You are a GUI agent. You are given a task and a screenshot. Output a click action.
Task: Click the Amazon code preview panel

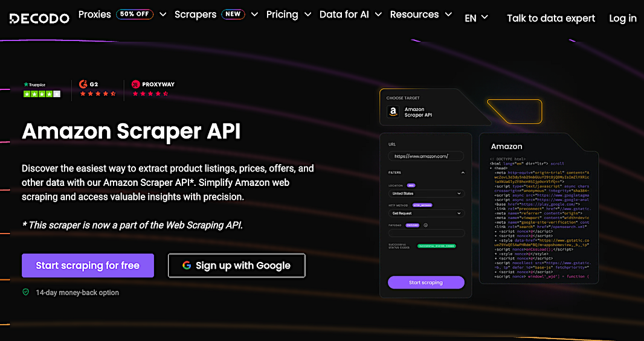[x=539, y=208]
